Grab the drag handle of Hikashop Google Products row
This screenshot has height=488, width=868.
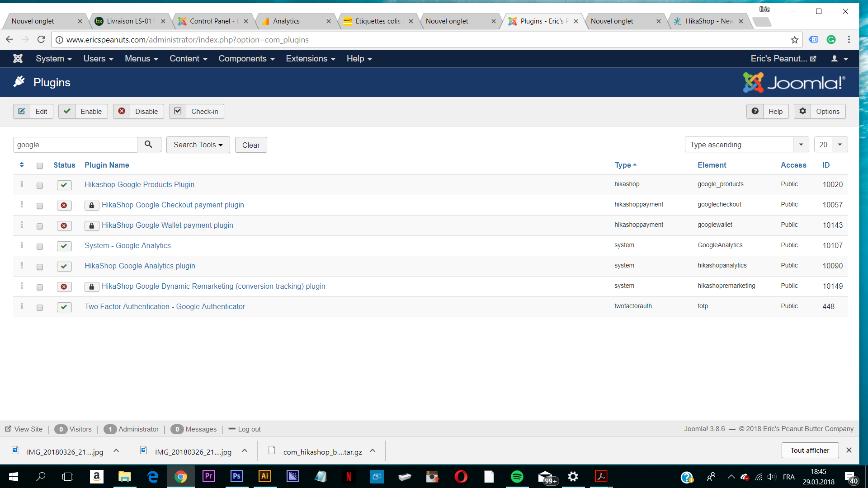pos(22,184)
